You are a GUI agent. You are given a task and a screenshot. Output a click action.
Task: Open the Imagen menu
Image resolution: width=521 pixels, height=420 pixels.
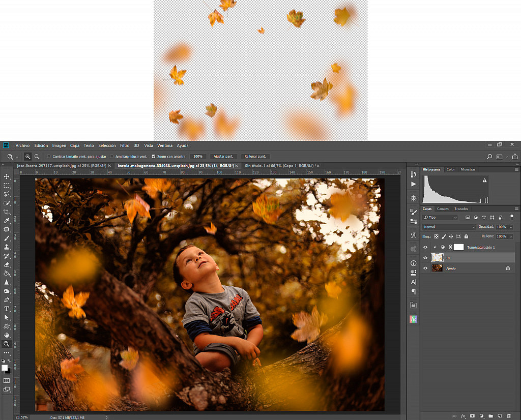pos(59,145)
